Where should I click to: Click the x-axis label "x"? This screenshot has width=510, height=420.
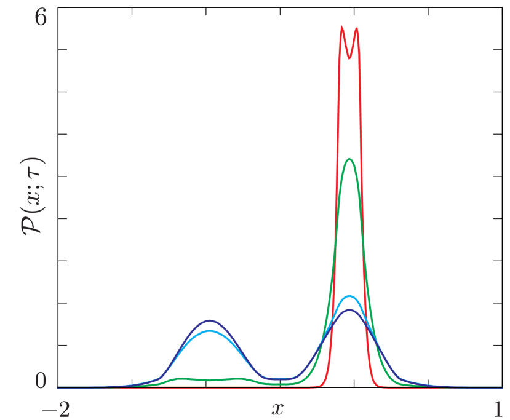pos(278,407)
